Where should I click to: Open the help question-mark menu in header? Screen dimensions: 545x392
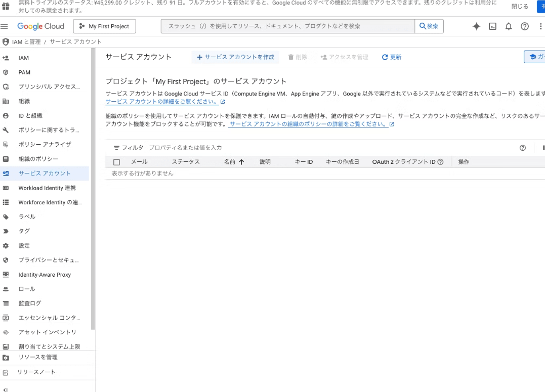coord(524,26)
